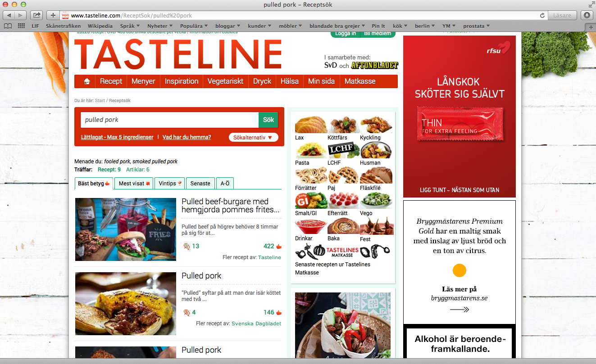This screenshot has height=364, width=596.
Task: Open the kök bookmarks folder
Action: 400,26
